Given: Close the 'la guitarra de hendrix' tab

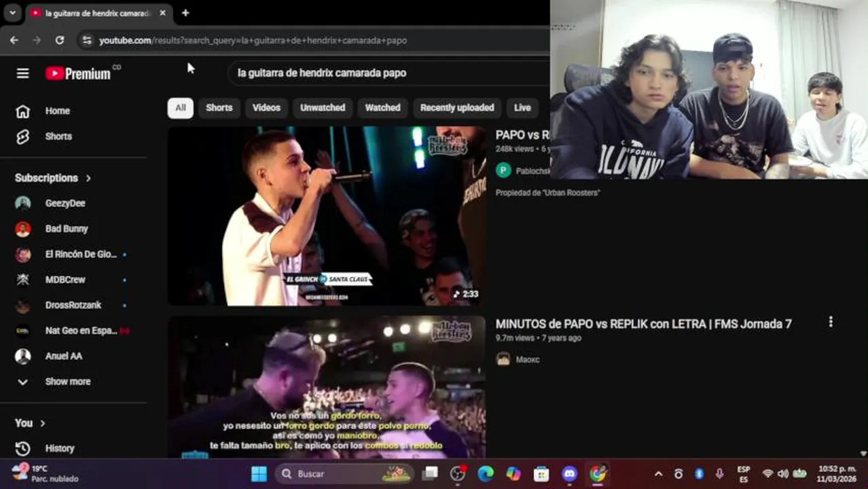Looking at the screenshot, I should click(162, 13).
